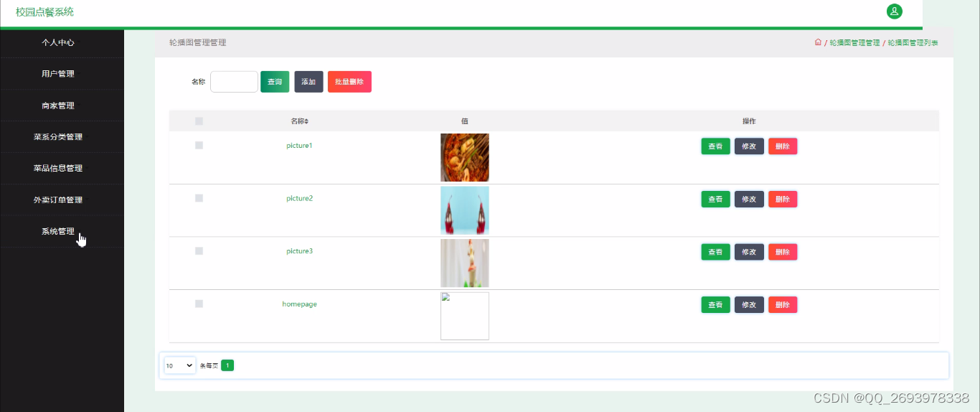Click the home icon in breadcrumb

coord(818,42)
